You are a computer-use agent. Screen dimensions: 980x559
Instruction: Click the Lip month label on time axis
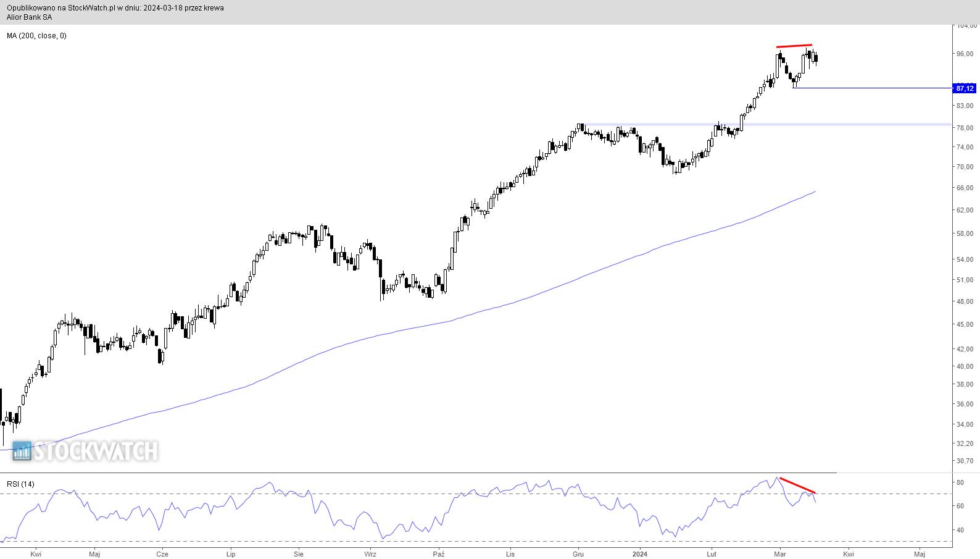[231, 554]
